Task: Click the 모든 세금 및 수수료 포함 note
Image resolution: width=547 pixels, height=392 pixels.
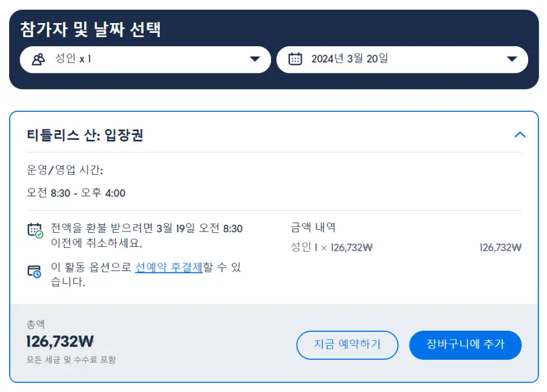Action: [x=71, y=360]
